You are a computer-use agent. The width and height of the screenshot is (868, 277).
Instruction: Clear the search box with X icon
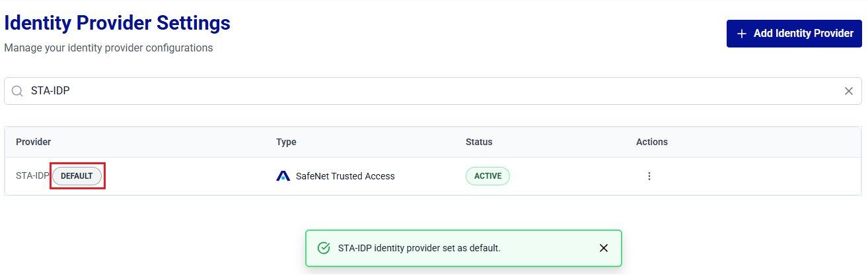[849, 91]
